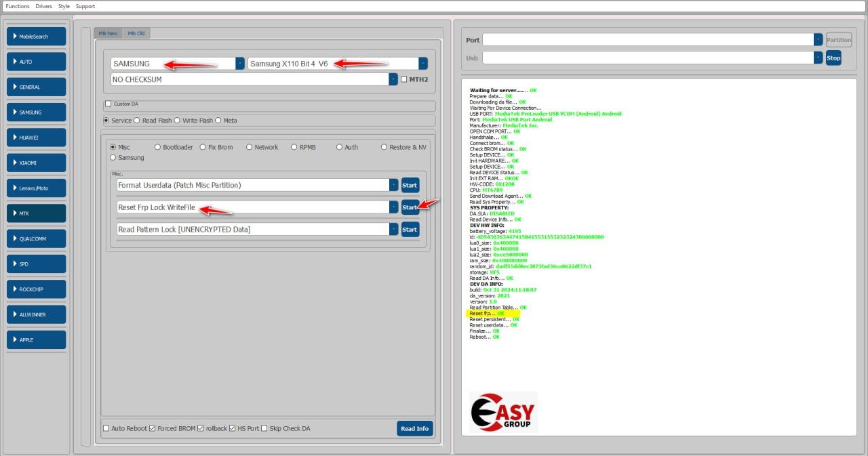Switch to the Mtk Old tab
The image size is (868, 456).
click(136, 33)
